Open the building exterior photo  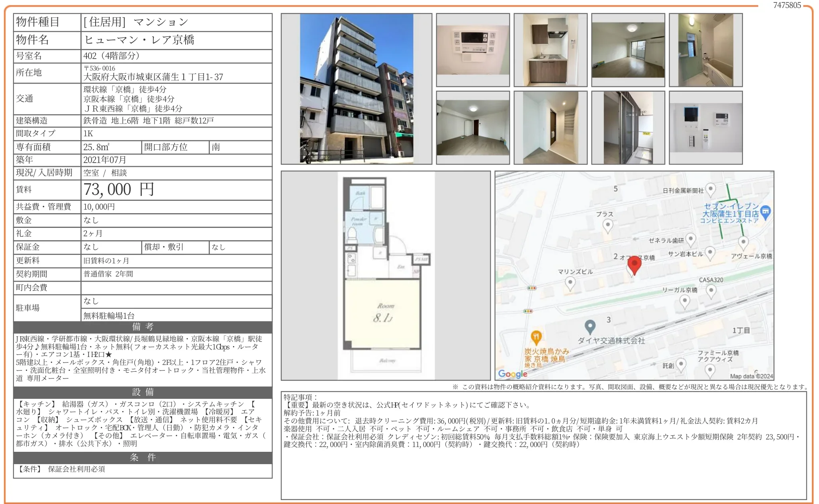click(356, 88)
